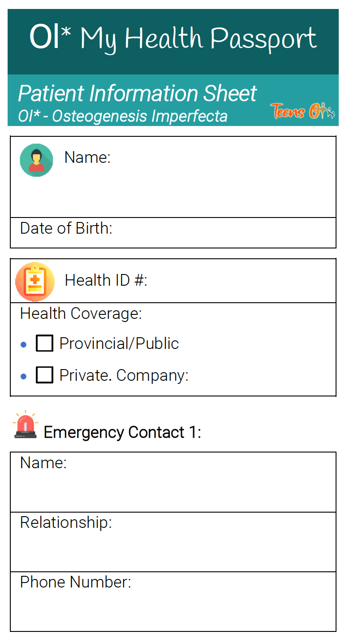Click the blue bullet beside Provincial/Public
Screen dimensions: 345x644
pos(24,344)
